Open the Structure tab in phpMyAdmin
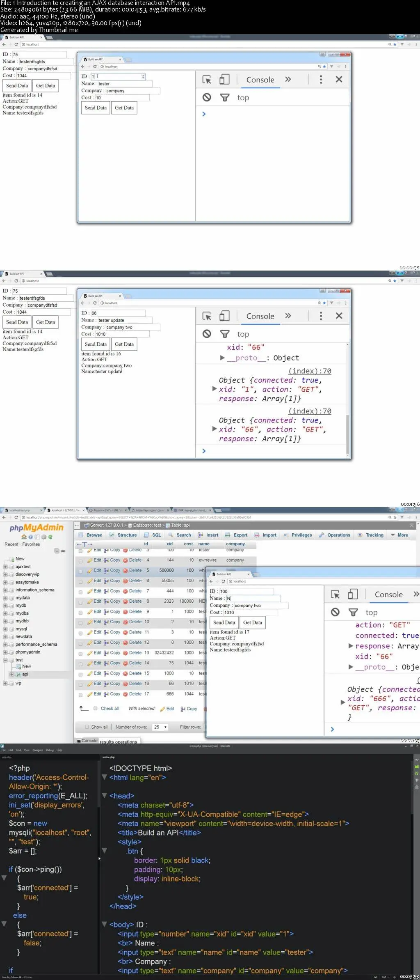Image resolution: width=420 pixels, height=980 pixels. (123, 535)
